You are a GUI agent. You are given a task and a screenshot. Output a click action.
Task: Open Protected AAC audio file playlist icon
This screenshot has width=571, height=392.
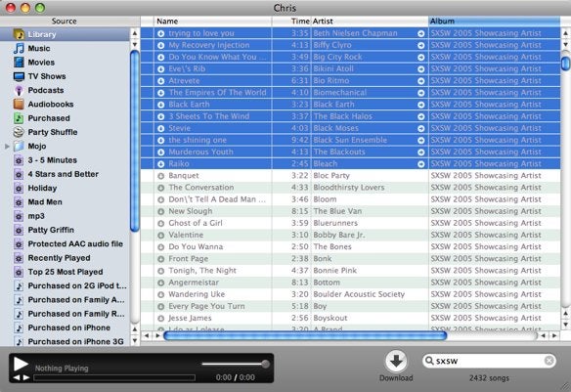[19, 243]
